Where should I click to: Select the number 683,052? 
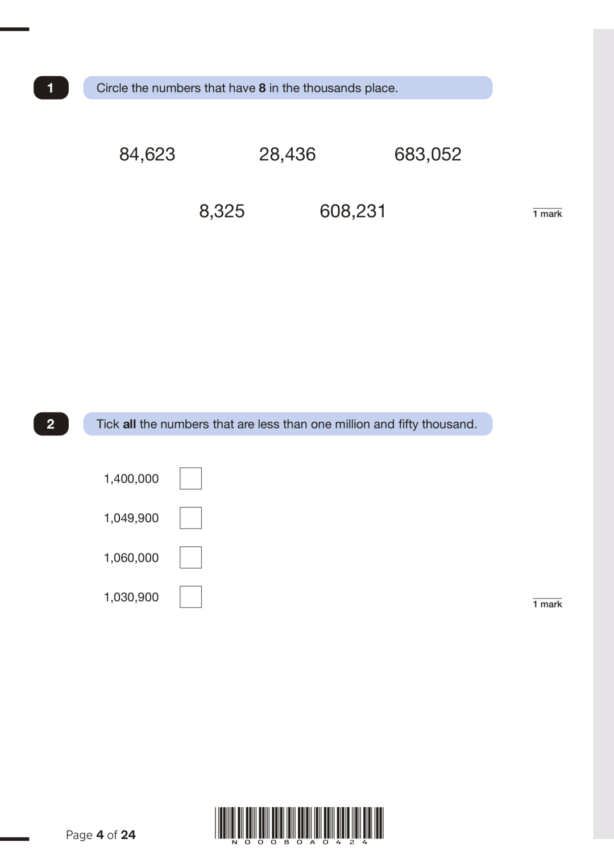(428, 155)
